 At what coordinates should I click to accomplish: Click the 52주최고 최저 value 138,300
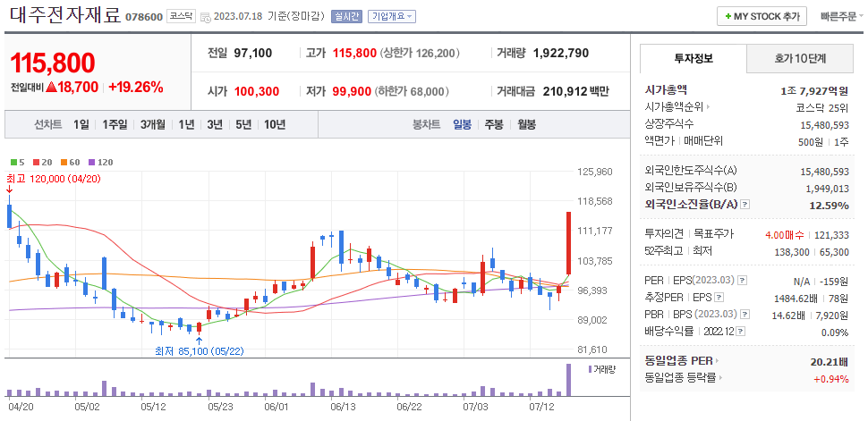[790, 252]
